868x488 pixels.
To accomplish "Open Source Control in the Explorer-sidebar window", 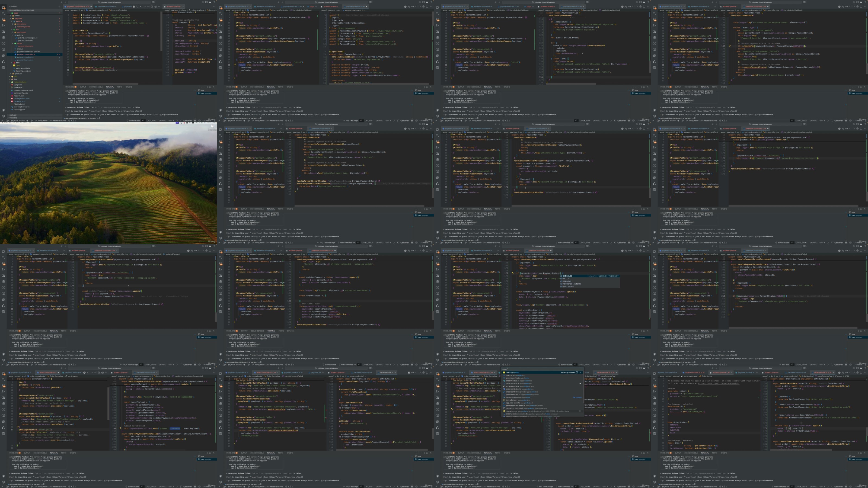I will tap(3, 20).
